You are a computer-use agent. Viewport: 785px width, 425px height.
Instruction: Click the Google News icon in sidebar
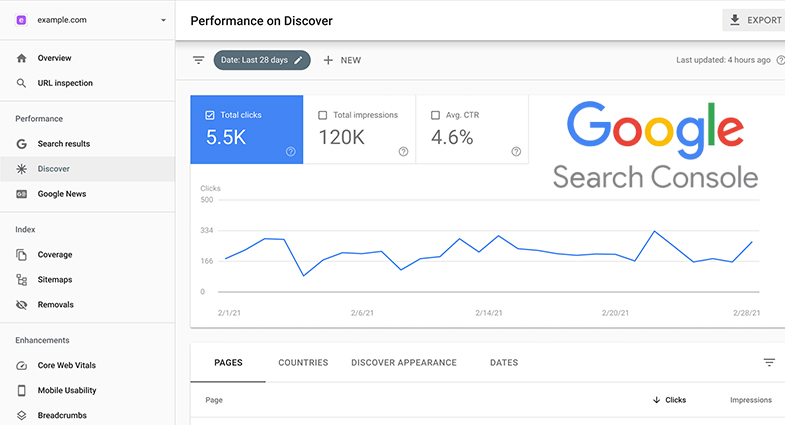pos(22,194)
